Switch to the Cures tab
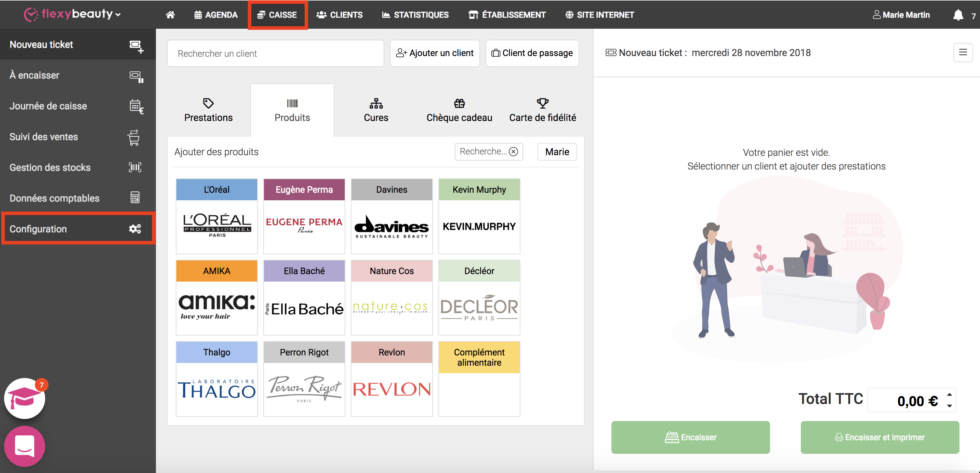This screenshot has width=980, height=473. point(376,110)
